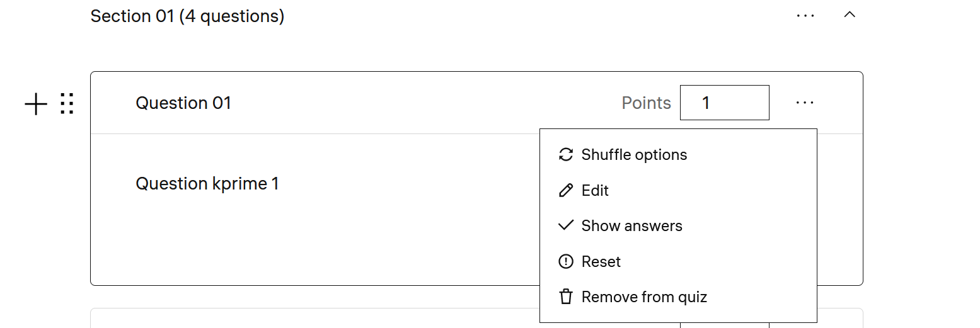Click the Question 01 title
980x328 pixels.
pos(183,103)
